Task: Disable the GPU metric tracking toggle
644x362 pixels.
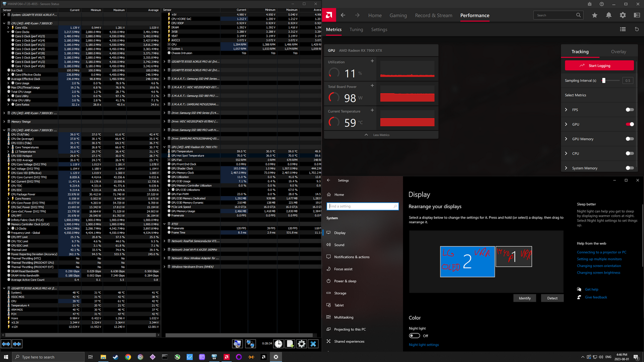Action: [x=629, y=124]
